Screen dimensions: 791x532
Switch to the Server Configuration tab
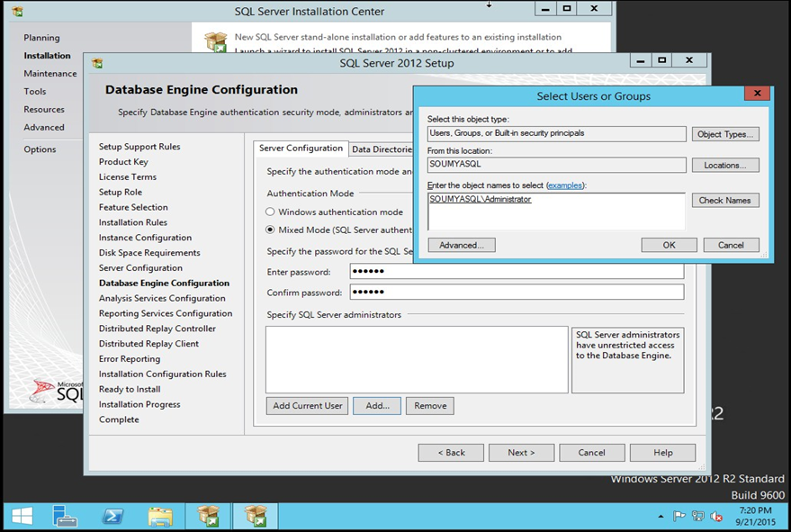pyautogui.click(x=301, y=149)
